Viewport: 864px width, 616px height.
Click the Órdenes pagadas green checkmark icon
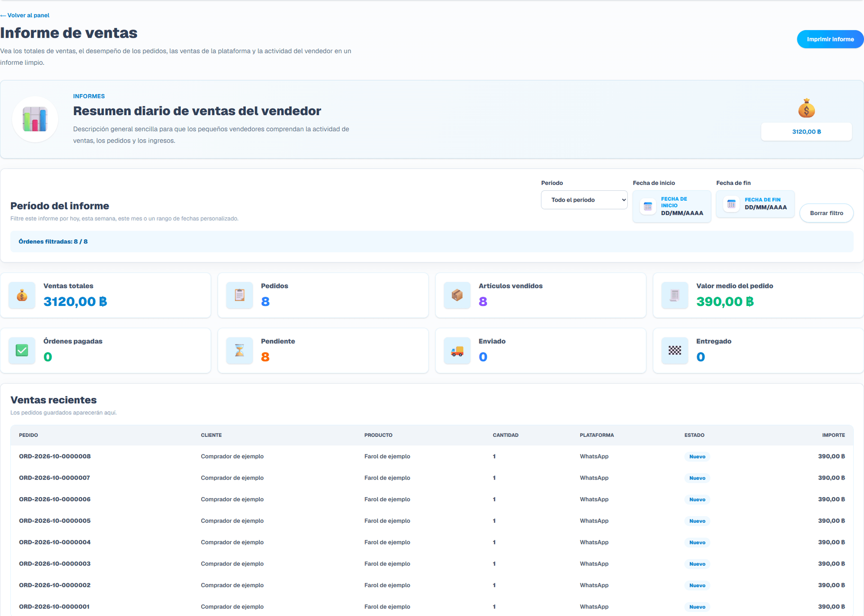tap(22, 351)
